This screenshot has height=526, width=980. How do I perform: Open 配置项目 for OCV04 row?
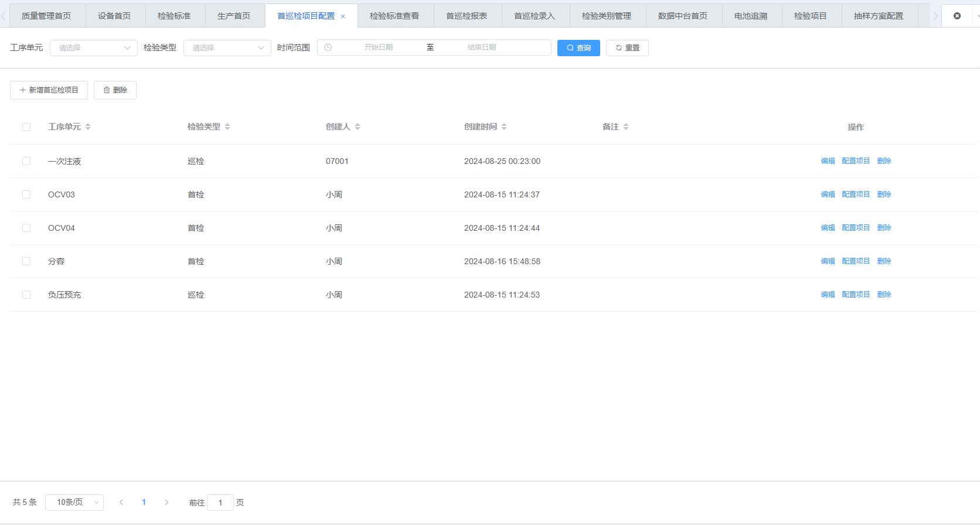[x=856, y=228]
